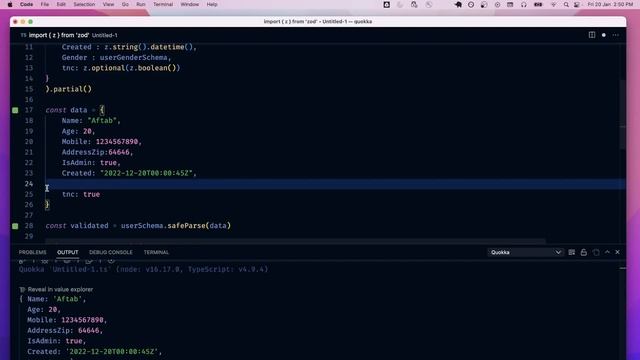
Task: Click the Quokka green indicator on line 28
Action: click(x=15, y=226)
